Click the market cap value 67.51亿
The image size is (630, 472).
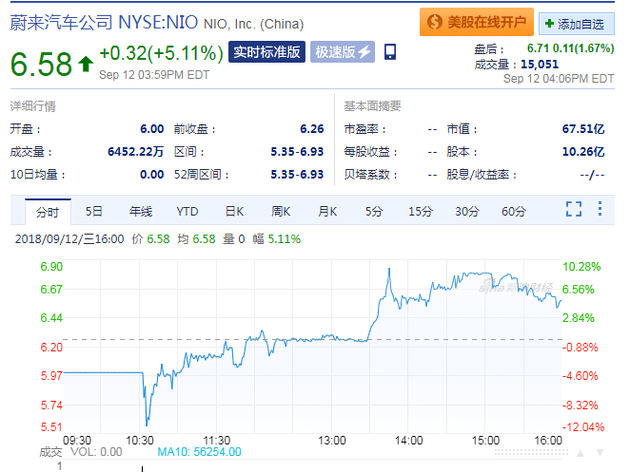pos(583,129)
